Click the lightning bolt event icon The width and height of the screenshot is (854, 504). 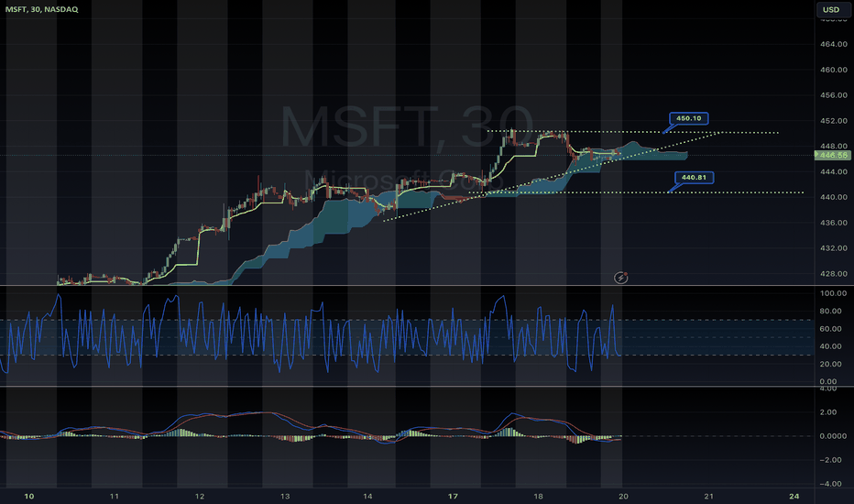pyautogui.click(x=621, y=278)
